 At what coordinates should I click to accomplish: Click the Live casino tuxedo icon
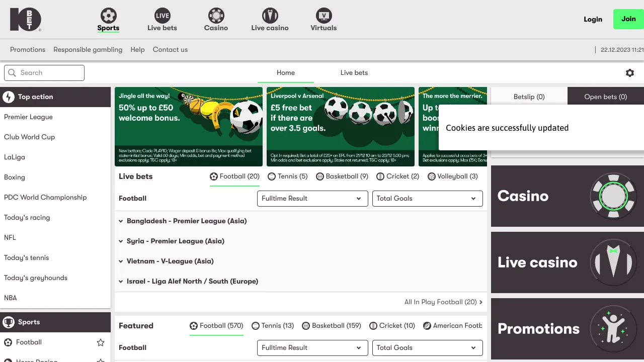click(270, 15)
